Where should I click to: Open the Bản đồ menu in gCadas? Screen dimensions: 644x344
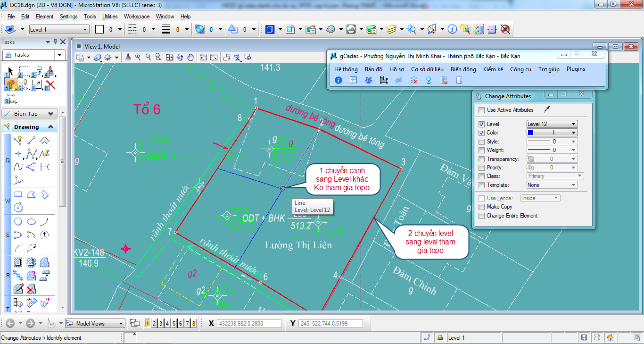coord(373,69)
